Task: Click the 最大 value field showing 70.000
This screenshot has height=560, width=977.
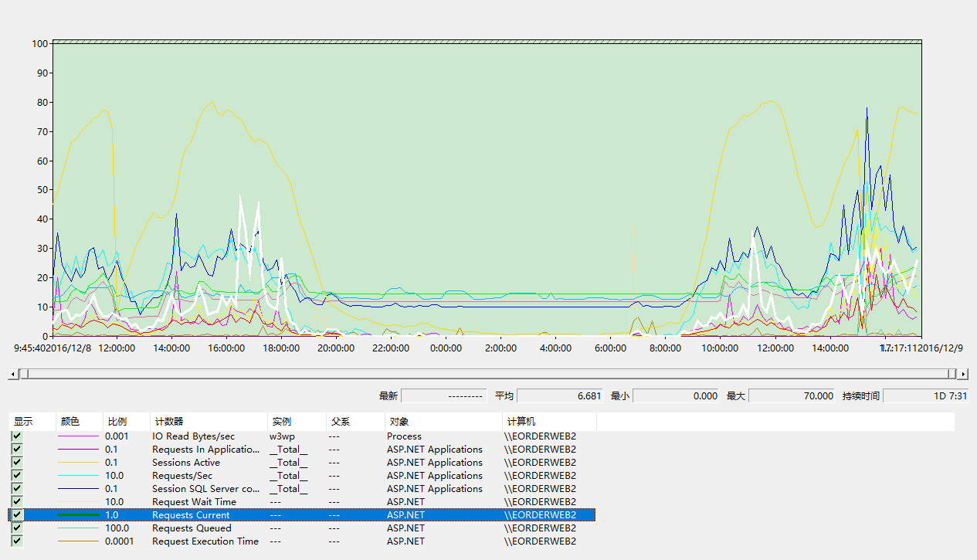Action: (792, 395)
